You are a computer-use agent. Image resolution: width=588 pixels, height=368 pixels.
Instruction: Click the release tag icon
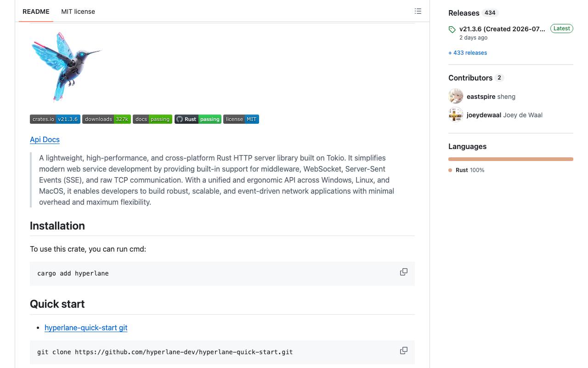tap(452, 29)
